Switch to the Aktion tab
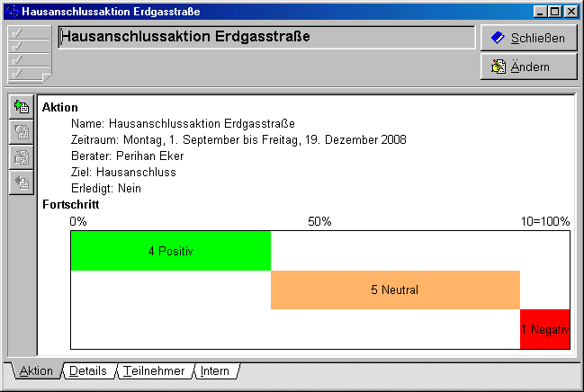 (x=36, y=370)
